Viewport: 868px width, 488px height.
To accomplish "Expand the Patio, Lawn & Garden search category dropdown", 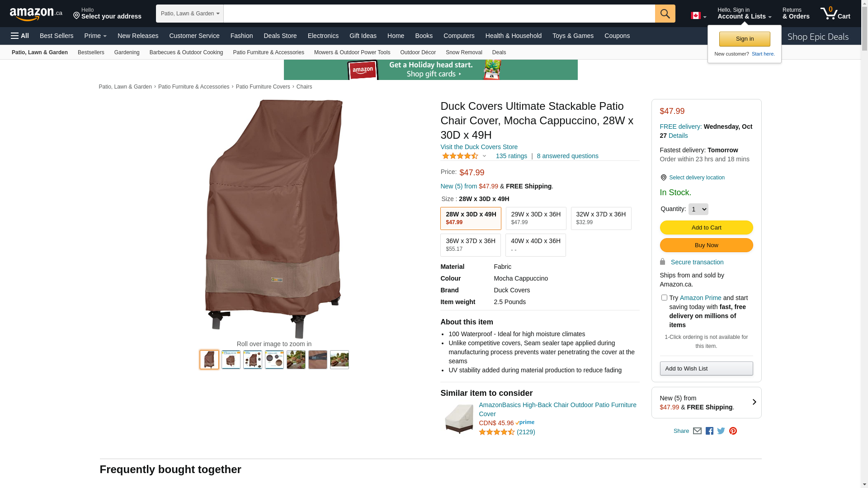I will point(190,14).
